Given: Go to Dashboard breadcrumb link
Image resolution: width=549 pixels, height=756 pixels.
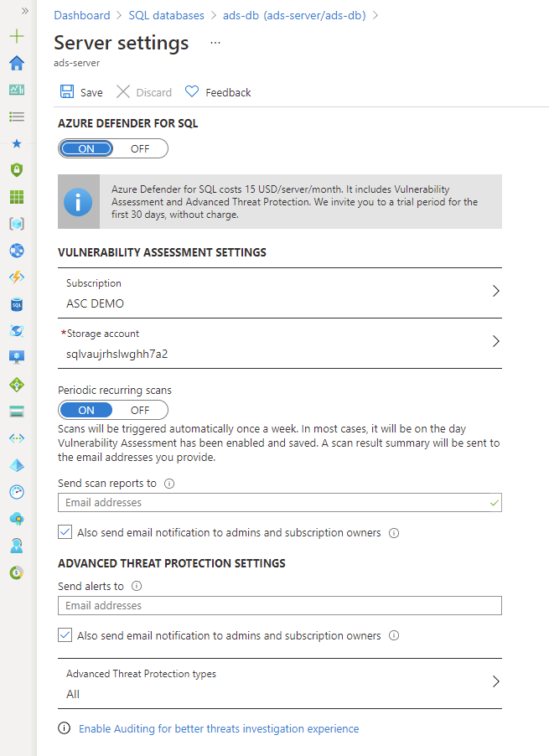Looking at the screenshot, I should click(82, 15).
